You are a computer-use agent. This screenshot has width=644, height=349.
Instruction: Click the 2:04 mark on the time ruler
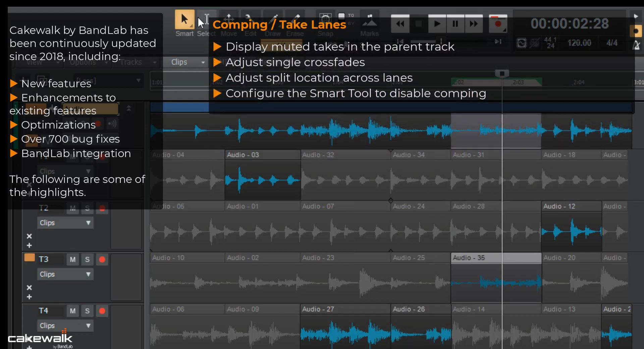pyautogui.click(x=579, y=82)
